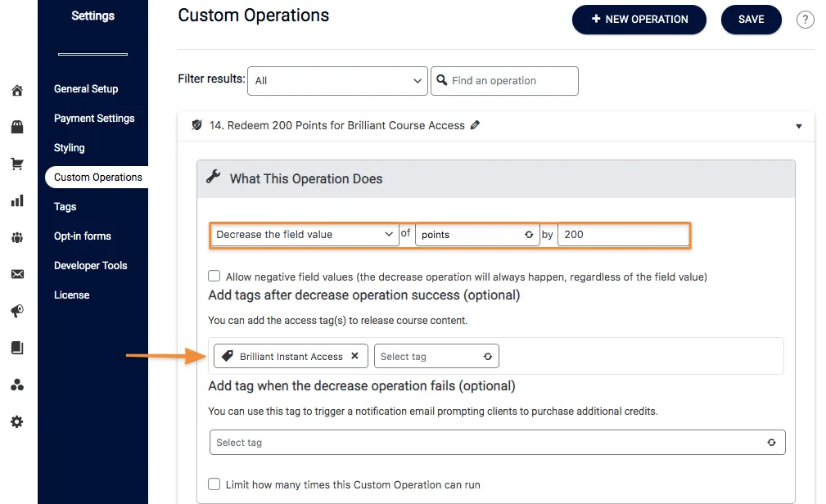This screenshot has width=826, height=504.
Task: Click the pencil icon to rename operation
Action: tap(476, 125)
